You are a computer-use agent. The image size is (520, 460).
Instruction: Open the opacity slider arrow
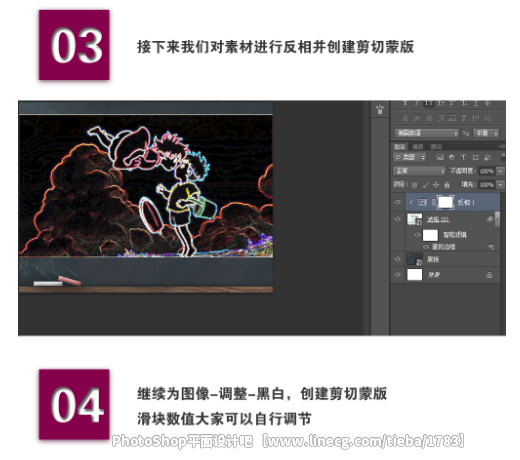[500, 171]
